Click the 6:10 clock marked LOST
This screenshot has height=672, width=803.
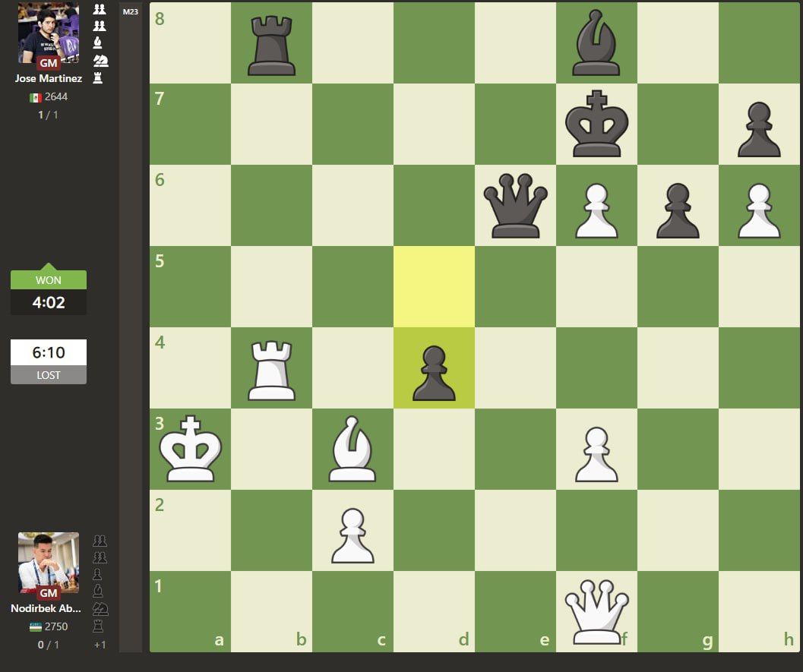click(x=49, y=352)
